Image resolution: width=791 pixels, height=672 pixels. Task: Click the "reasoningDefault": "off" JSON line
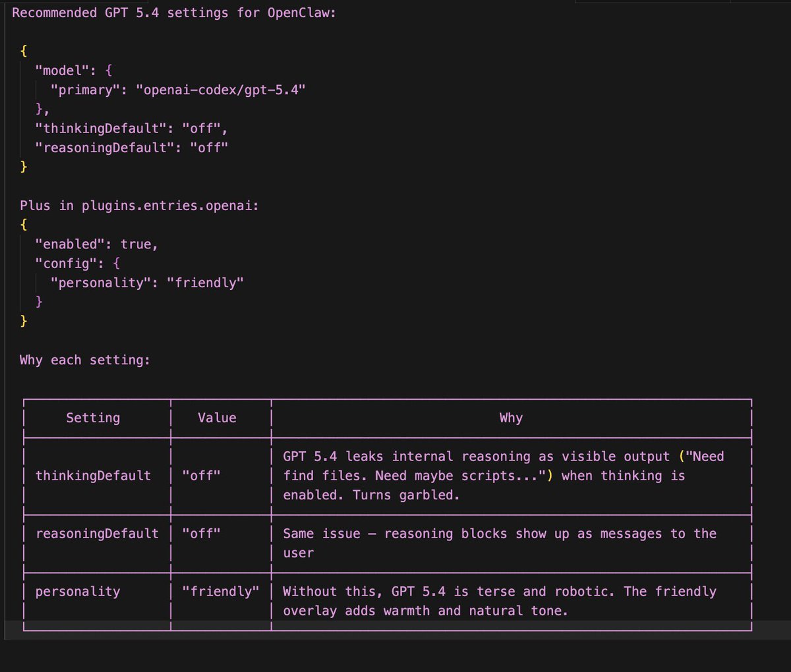click(132, 148)
